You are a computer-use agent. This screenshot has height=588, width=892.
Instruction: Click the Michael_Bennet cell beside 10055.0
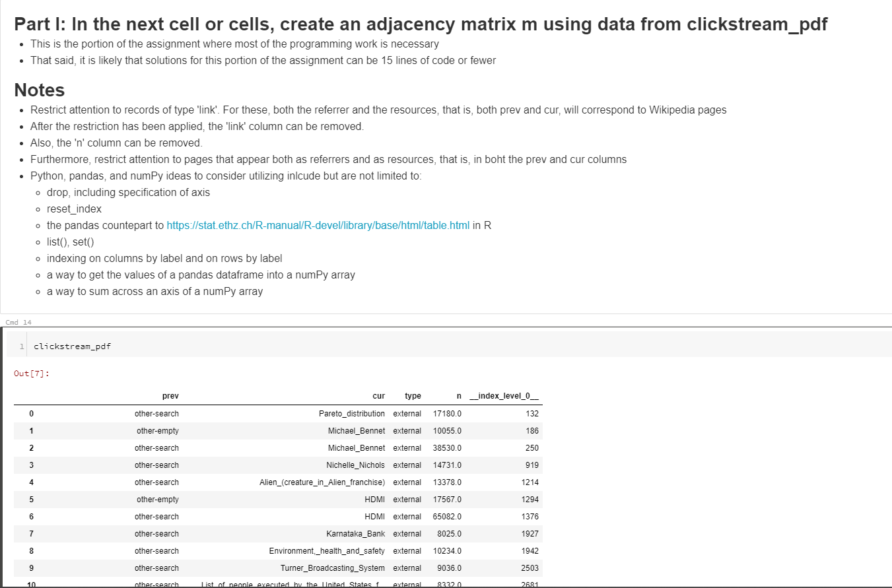pyautogui.click(x=357, y=431)
